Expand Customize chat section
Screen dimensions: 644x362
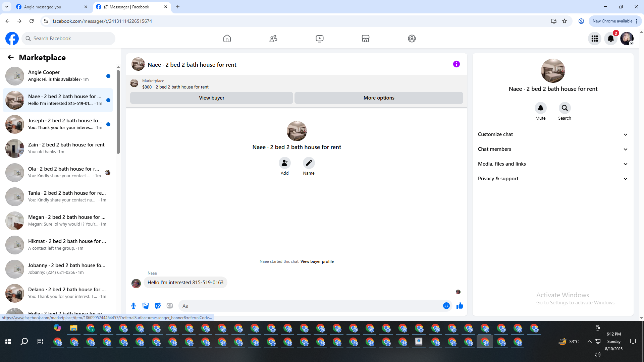pos(553,134)
